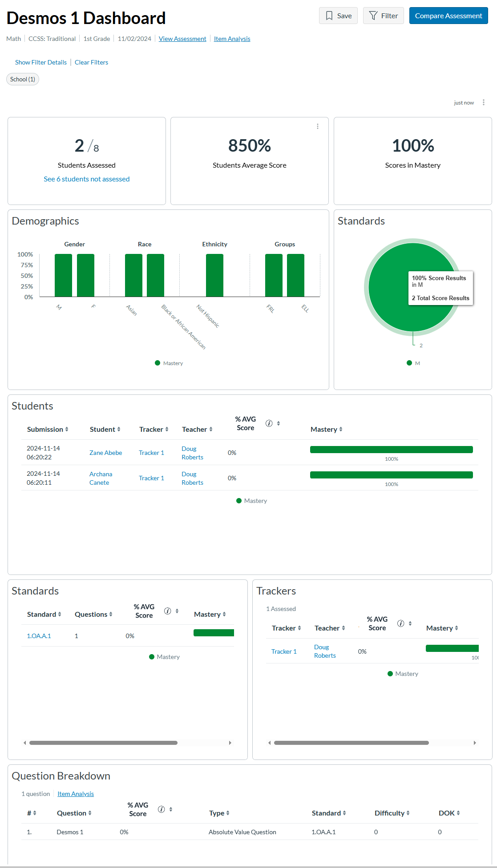Toggle Mastery legend under Demographics chart
Viewport: 497px width, 868px height.
[x=169, y=363]
